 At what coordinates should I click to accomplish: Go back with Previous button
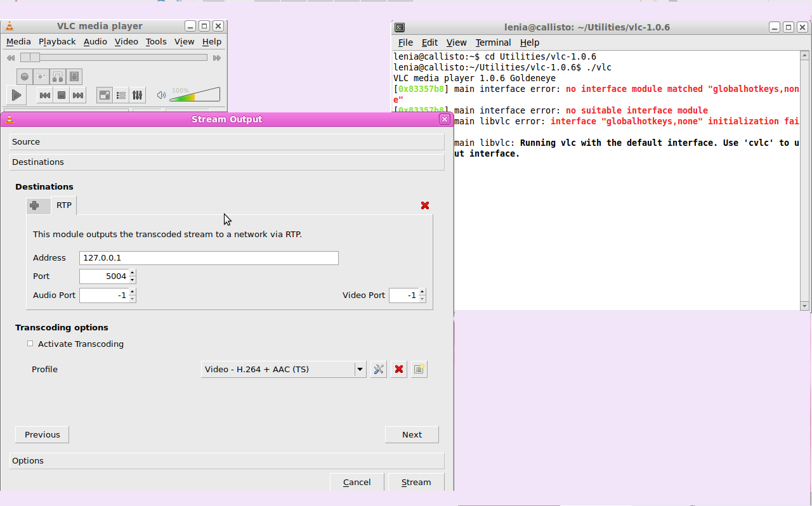tap(42, 434)
